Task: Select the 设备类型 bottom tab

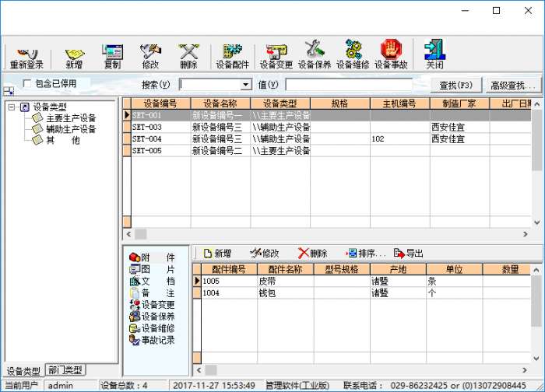Action: point(23,371)
